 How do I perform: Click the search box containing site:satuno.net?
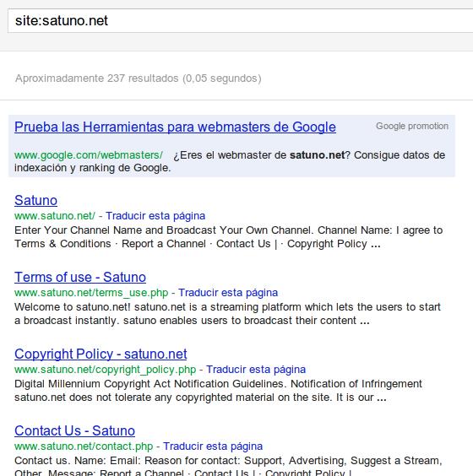point(240,20)
